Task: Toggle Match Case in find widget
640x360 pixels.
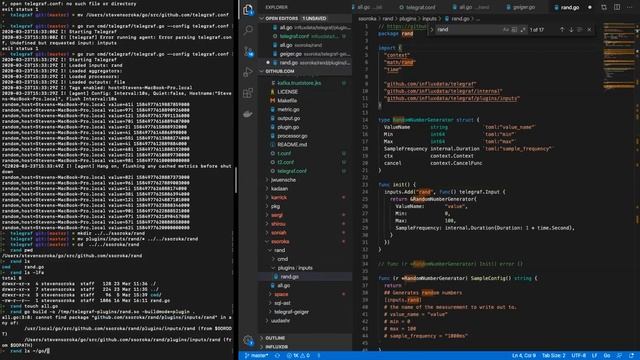Action: [506, 30]
